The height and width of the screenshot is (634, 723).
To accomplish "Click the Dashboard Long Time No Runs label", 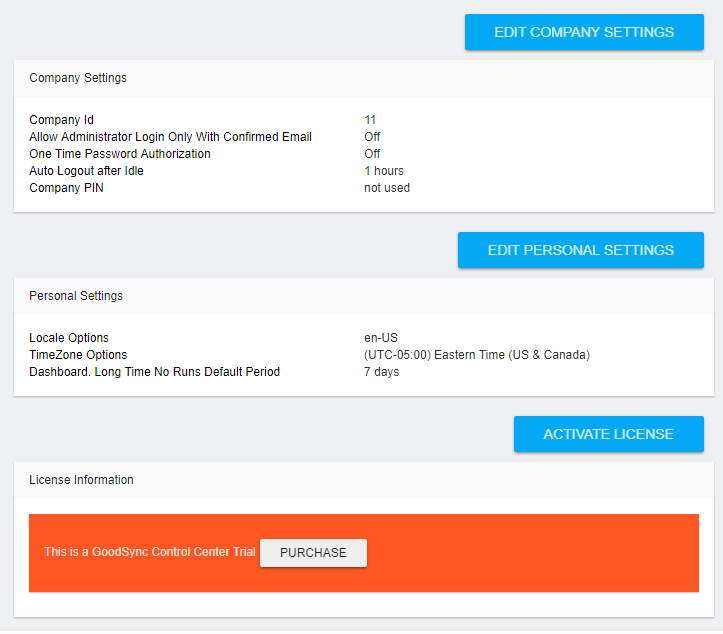I will (154, 372).
